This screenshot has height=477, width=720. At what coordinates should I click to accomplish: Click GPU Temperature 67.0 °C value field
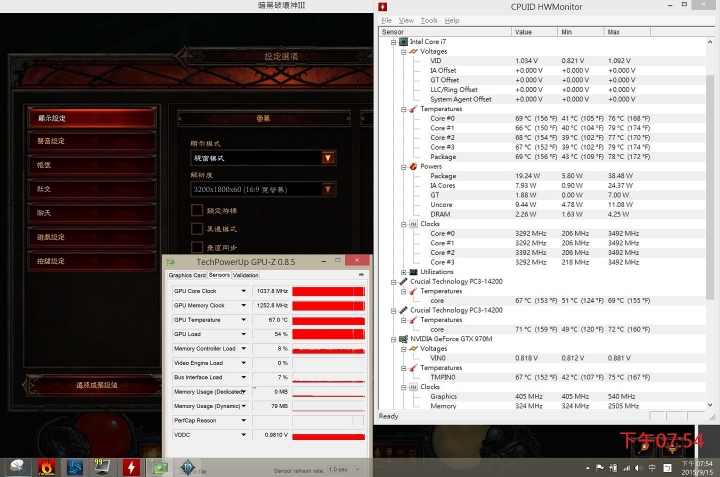click(x=271, y=320)
